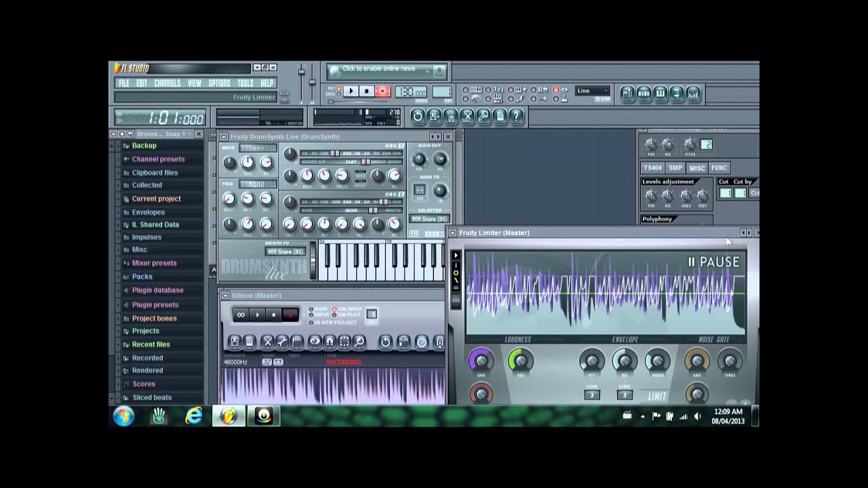The height and width of the screenshot is (488, 868).
Task: Open the CHANNELS menu
Action: tap(167, 83)
